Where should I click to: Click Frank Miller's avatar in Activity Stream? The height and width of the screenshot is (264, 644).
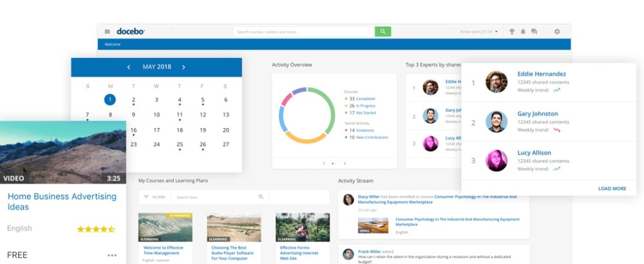[348, 254]
